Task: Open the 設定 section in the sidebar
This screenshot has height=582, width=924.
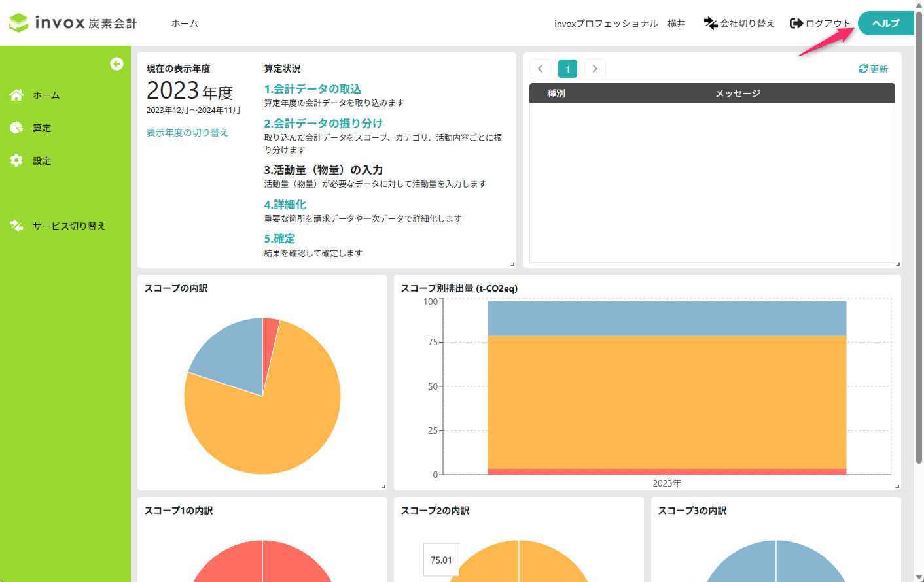Action: pos(41,160)
